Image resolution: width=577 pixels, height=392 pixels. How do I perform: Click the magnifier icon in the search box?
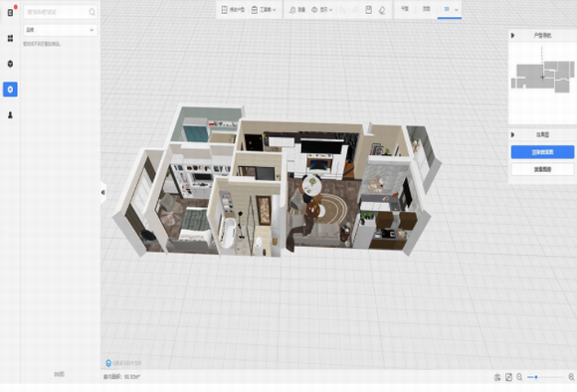92,12
